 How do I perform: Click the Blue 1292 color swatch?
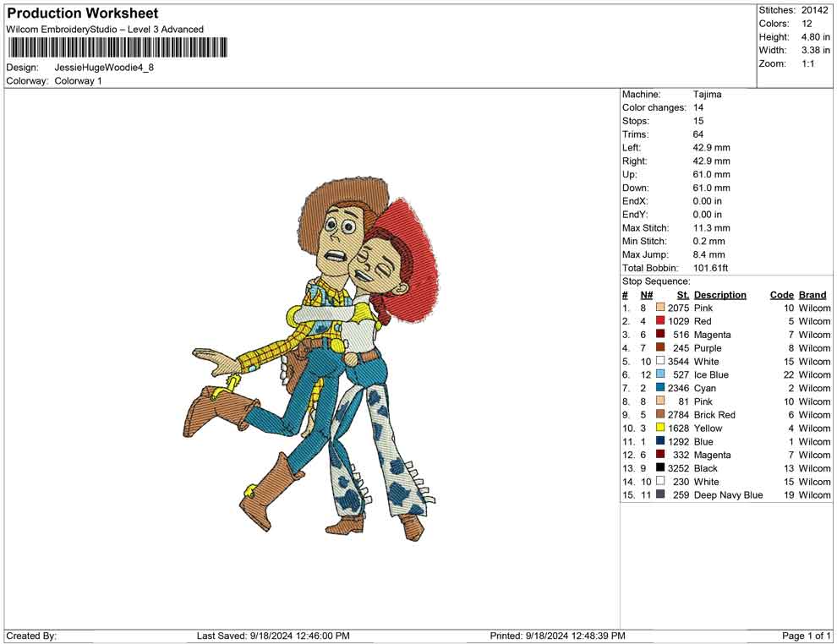(x=660, y=440)
